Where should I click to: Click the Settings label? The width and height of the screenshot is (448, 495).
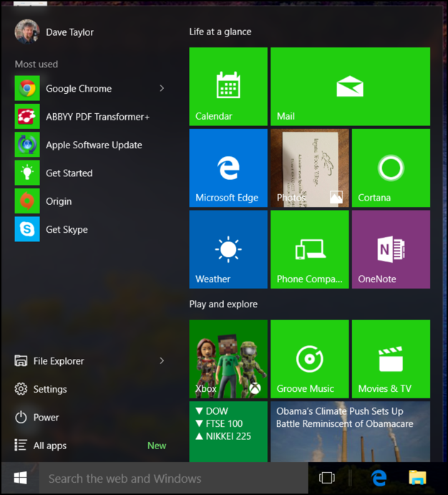pos(50,389)
